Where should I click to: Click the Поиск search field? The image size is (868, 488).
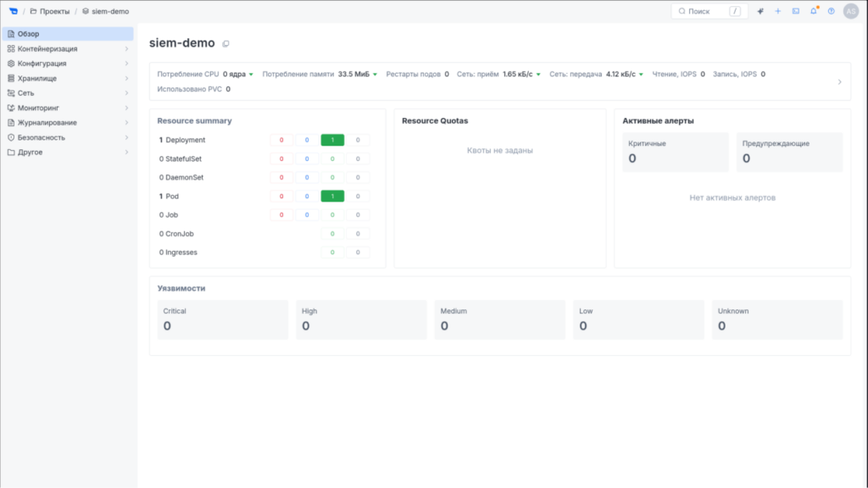(709, 11)
